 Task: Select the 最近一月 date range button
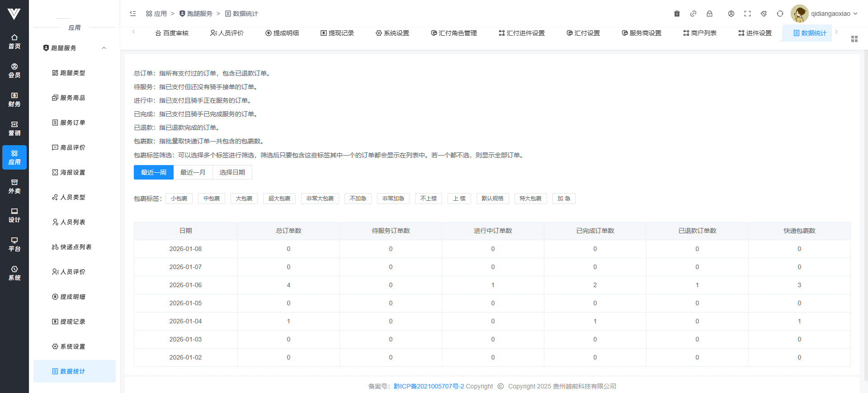pos(193,172)
